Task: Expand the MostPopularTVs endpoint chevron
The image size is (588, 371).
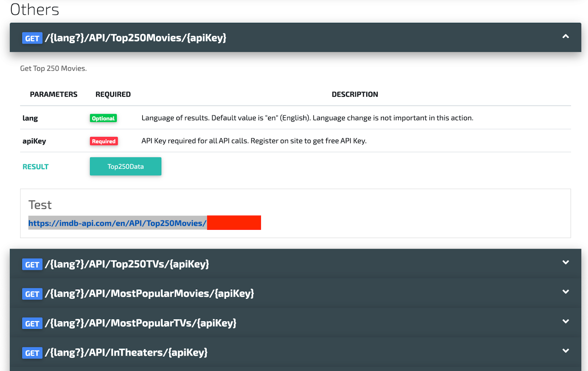Action: coord(566,321)
